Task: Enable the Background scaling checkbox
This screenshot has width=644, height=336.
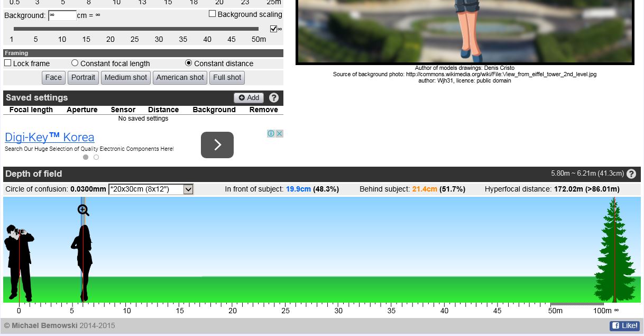Action: click(x=212, y=14)
